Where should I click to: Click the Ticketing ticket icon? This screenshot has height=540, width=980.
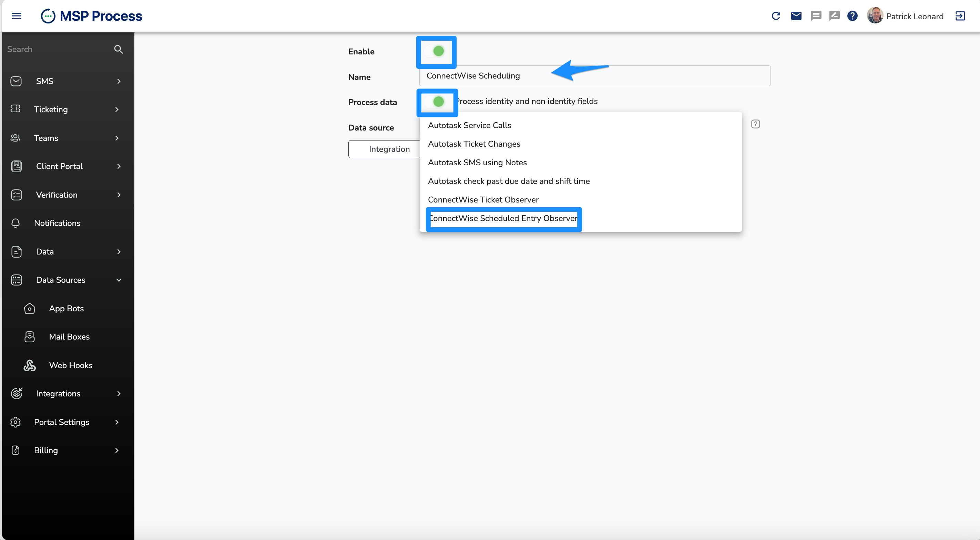tap(16, 109)
